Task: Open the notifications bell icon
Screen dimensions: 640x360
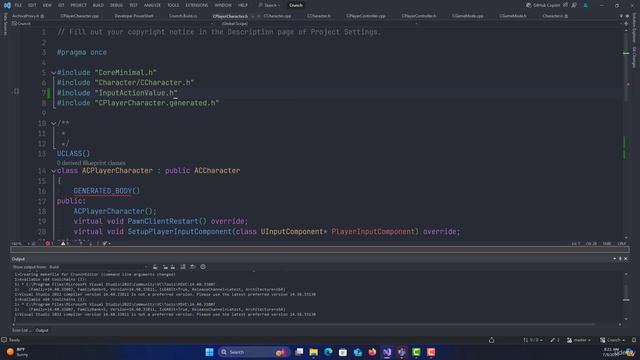Action: 634,340
